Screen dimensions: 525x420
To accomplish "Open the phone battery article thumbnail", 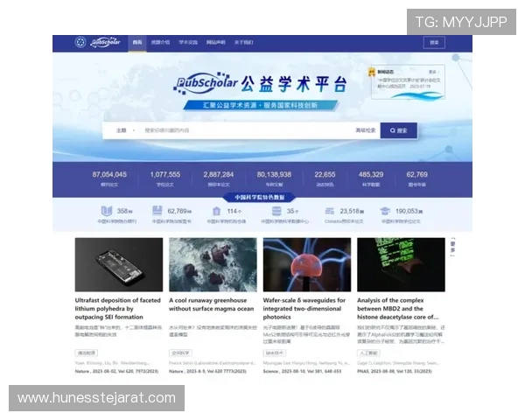I will (119, 264).
